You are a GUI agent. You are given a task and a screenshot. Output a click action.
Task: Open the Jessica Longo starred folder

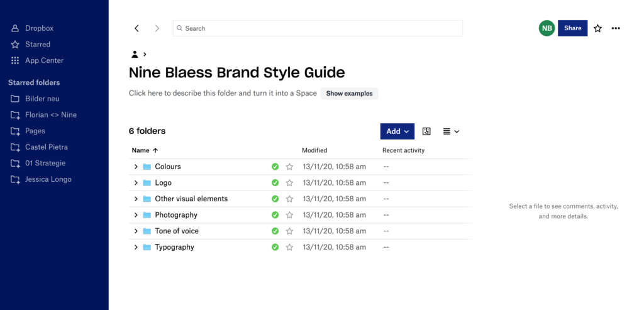click(41, 179)
